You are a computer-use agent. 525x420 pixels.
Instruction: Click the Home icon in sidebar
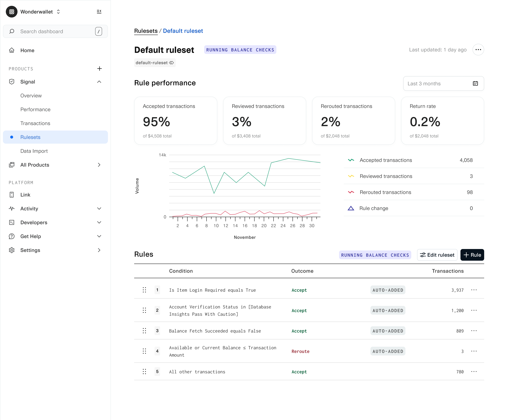click(12, 50)
